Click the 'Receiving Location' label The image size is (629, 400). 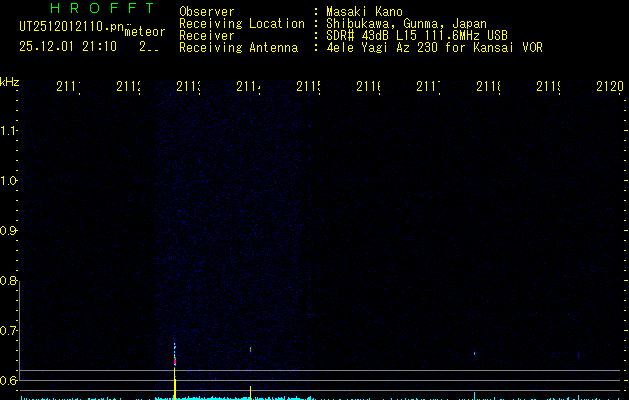pos(242,23)
